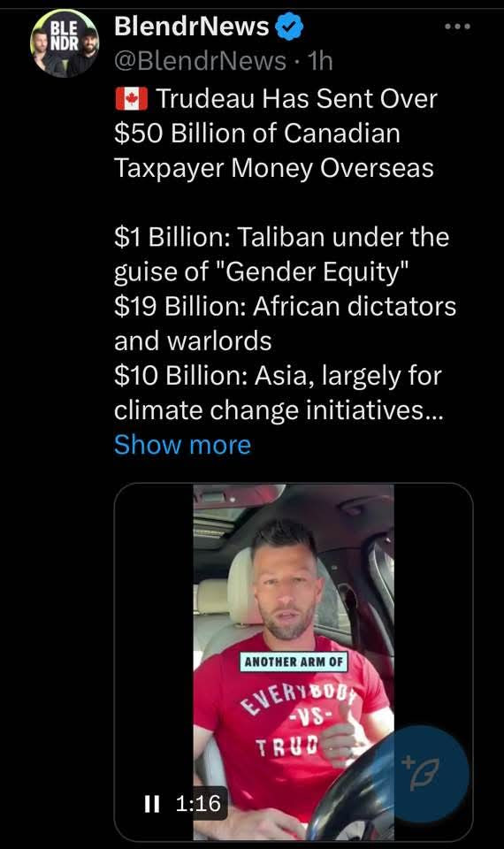
Task: Click the 1:16 video time indicator
Action: pyautogui.click(x=198, y=804)
